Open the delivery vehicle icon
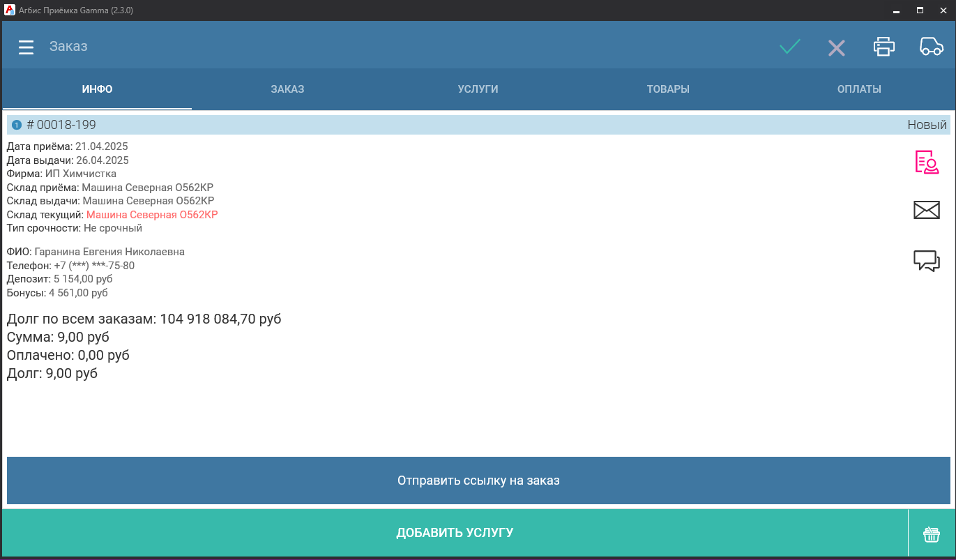This screenshot has height=560, width=956. [x=932, y=47]
